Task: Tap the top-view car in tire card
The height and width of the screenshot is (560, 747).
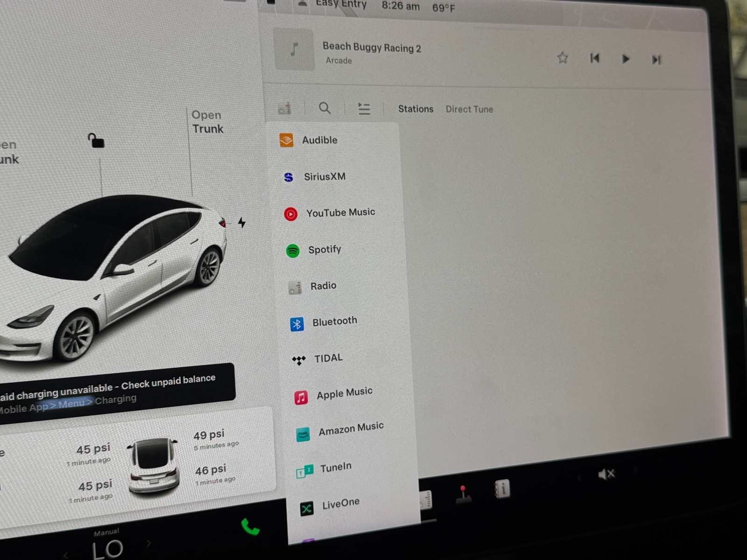Action: (153, 466)
